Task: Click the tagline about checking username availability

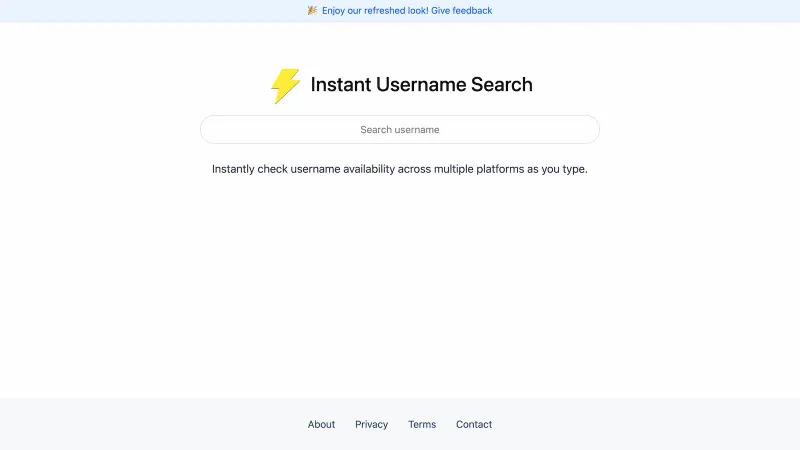Action: point(400,169)
